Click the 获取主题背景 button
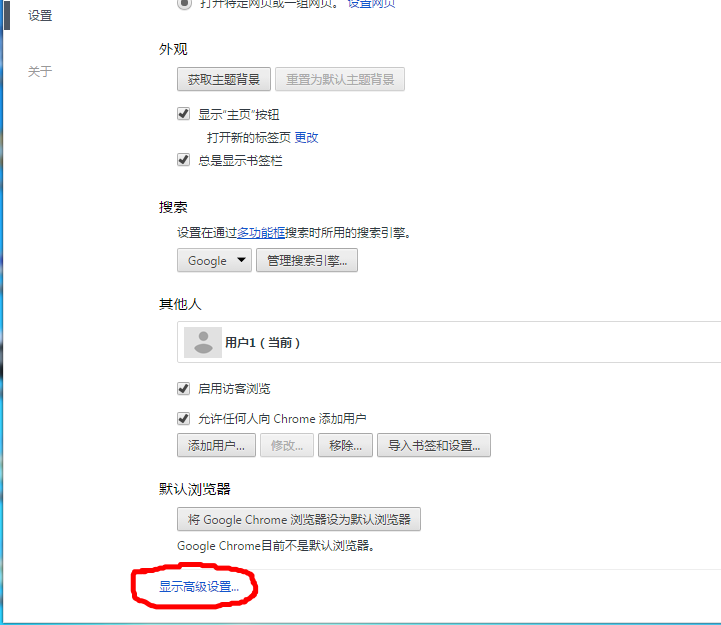Image resolution: width=721 pixels, height=625 pixels. (224, 80)
